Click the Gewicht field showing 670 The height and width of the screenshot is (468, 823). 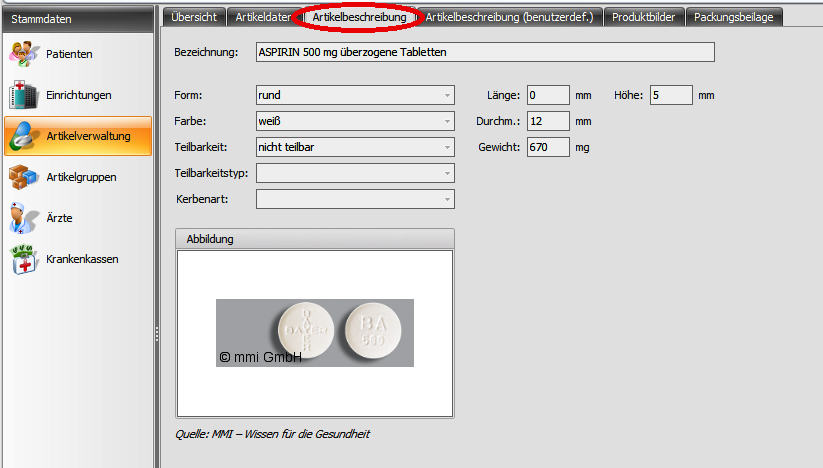(x=548, y=147)
